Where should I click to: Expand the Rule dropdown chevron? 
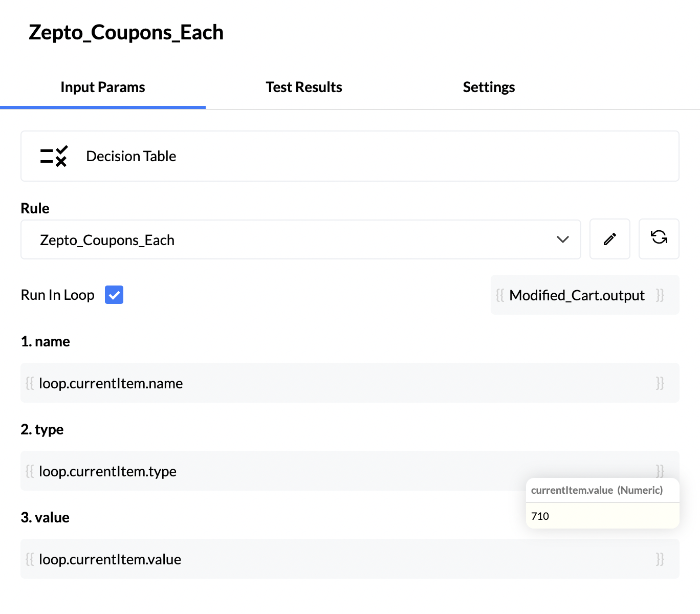click(562, 239)
